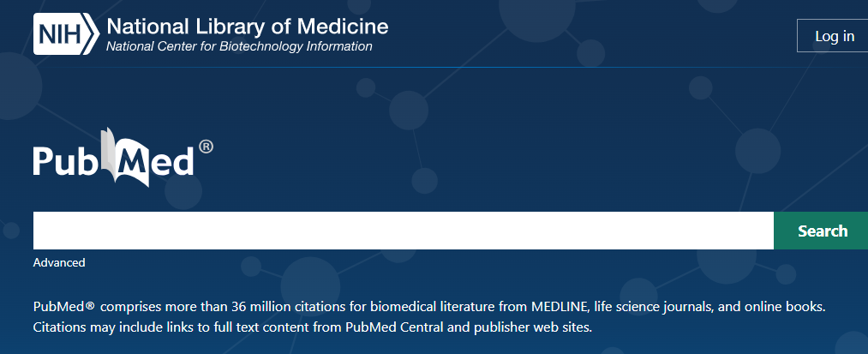Open the Advanced search link
Image resolution: width=868 pixels, height=354 pixels.
tap(59, 262)
